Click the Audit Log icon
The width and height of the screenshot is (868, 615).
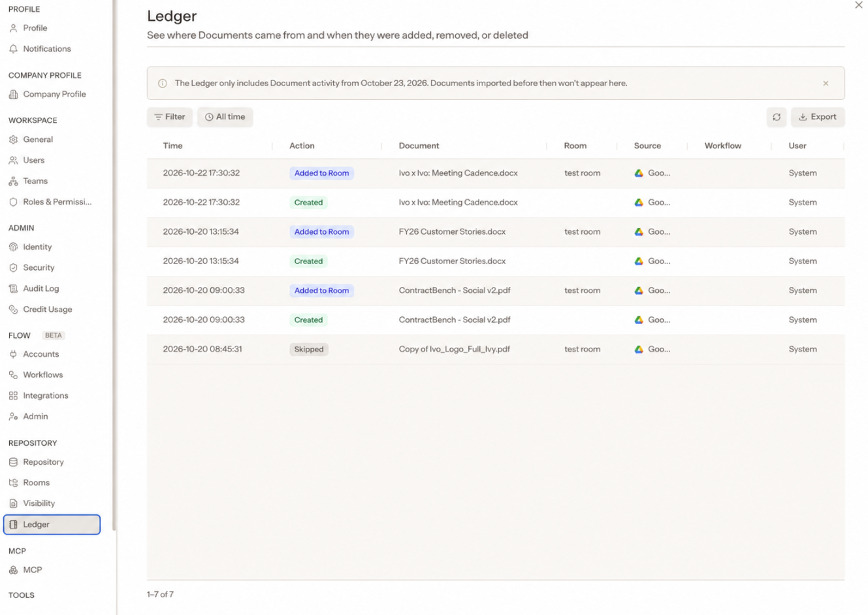(13, 289)
